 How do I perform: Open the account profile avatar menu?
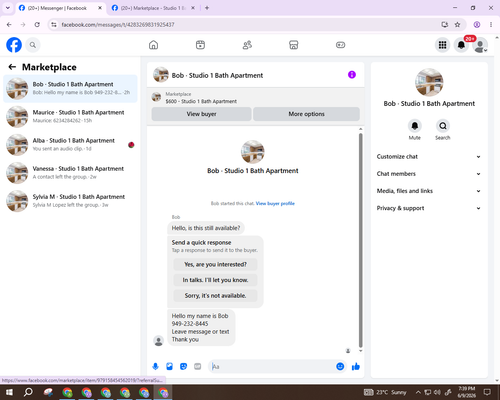point(480,45)
